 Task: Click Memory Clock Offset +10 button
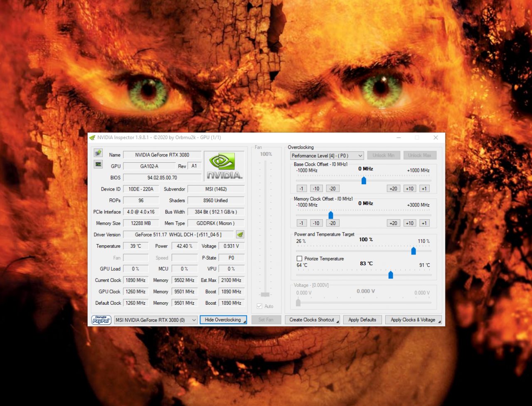click(410, 223)
